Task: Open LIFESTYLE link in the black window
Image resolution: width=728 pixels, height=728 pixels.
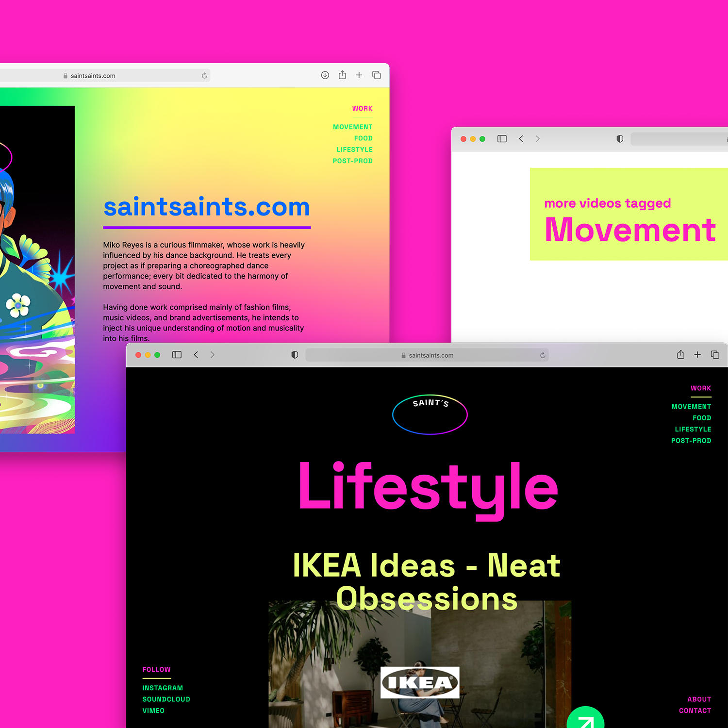Action: (693, 430)
